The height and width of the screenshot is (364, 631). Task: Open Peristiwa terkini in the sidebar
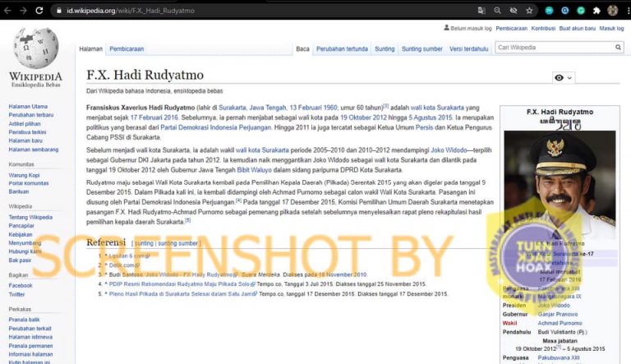pyautogui.click(x=27, y=132)
